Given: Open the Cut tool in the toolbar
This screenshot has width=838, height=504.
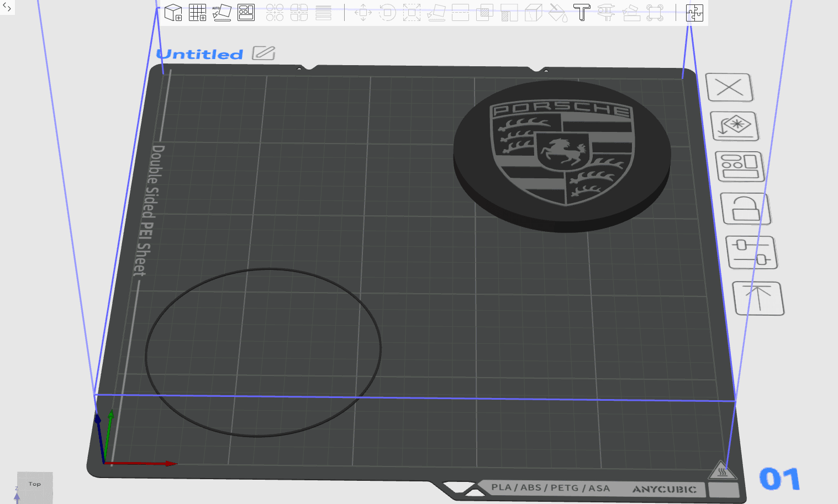Looking at the screenshot, I should [460, 12].
